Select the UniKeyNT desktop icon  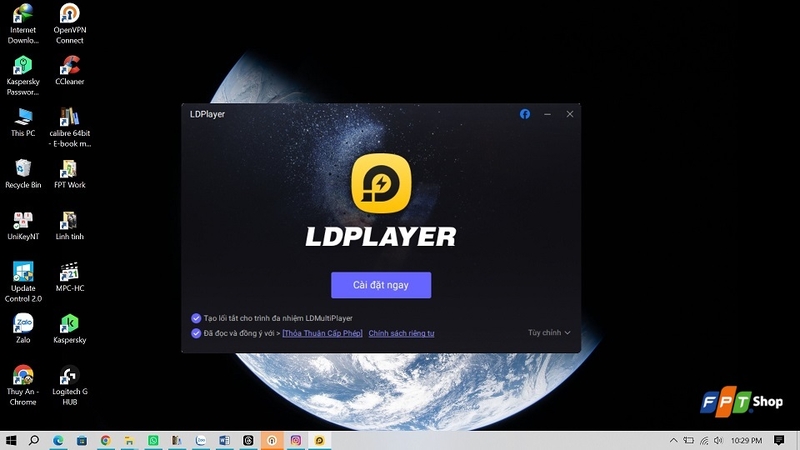click(x=23, y=226)
